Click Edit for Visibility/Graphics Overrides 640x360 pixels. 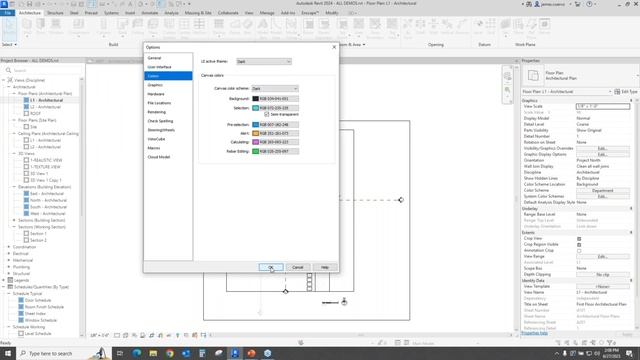click(602, 149)
